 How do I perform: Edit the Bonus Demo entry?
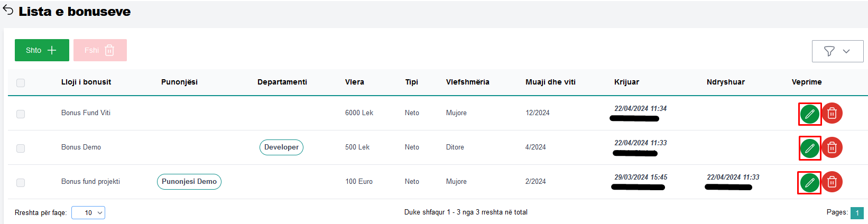(809, 148)
